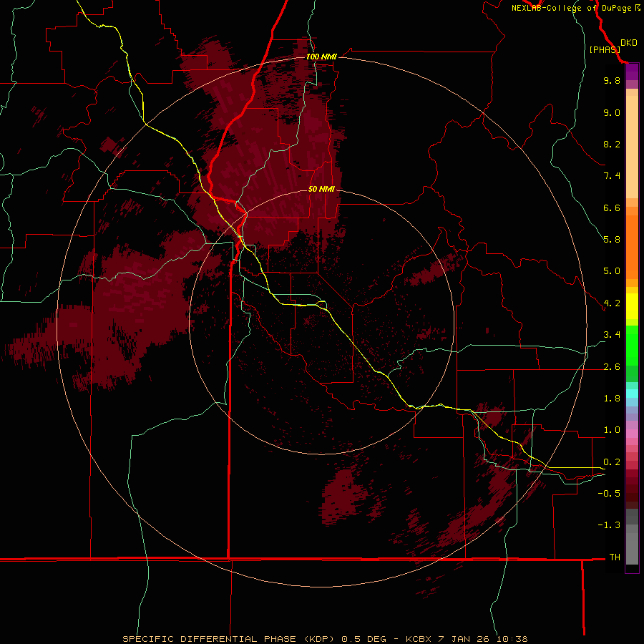Click the Specific Differential Phase KCBX caption
This screenshot has height=644, width=644.
coord(325,639)
